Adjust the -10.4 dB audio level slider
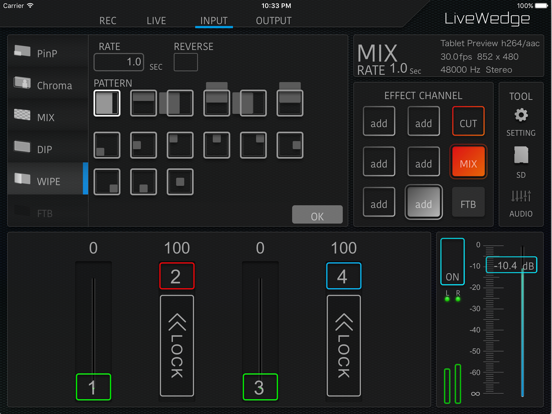 [512, 265]
